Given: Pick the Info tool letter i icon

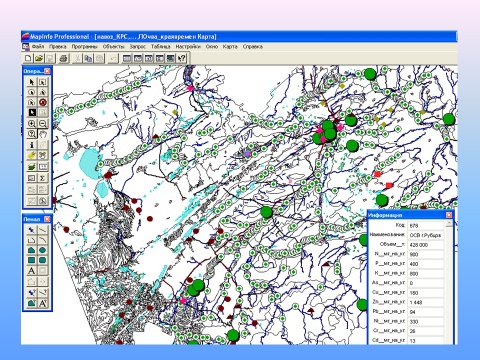Looking at the screenshot, I should coord(32,145).
